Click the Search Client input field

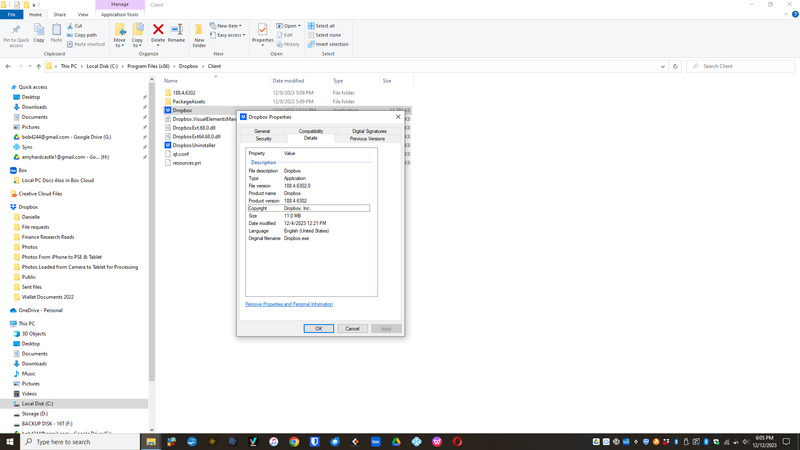(x=740, y=66)
